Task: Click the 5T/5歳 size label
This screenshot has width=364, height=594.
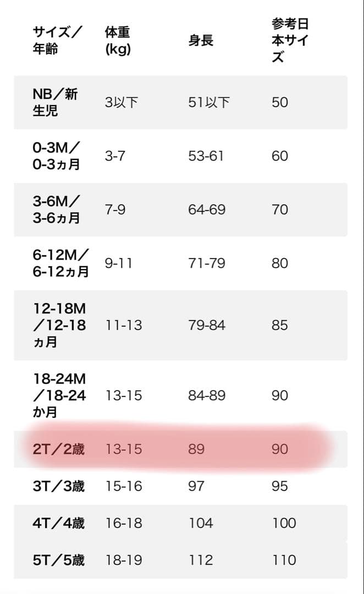Action: (58, 560)
